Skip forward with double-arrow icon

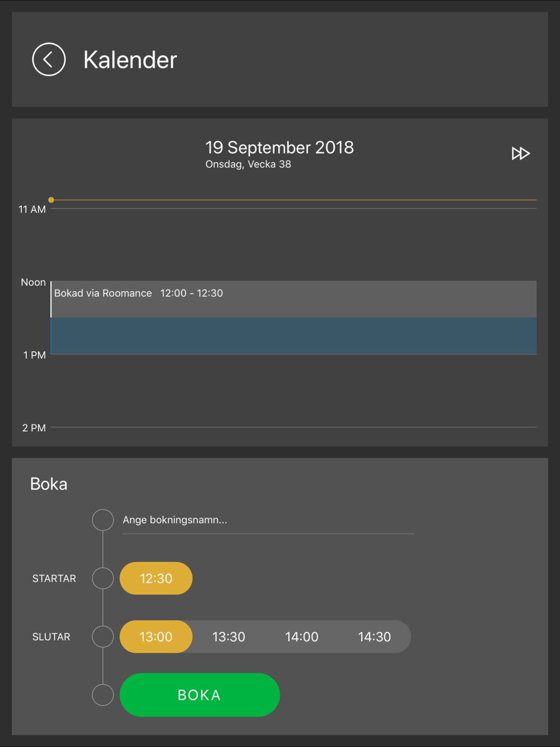520,153
